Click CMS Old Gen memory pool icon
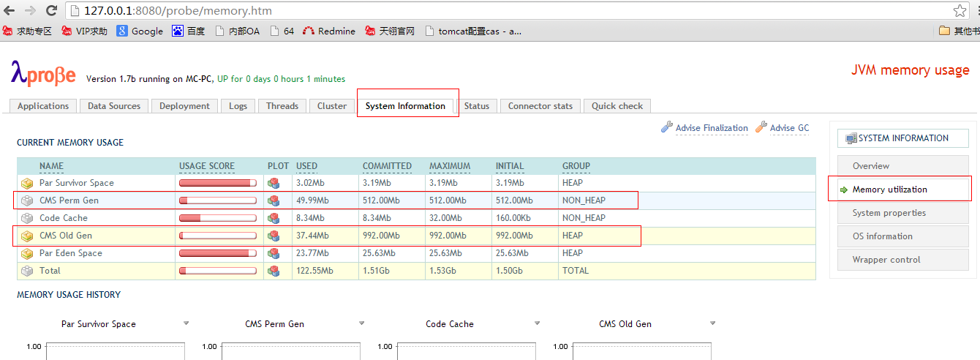Image resolution: width=980 pixels, height=360 pixels. 27,236
